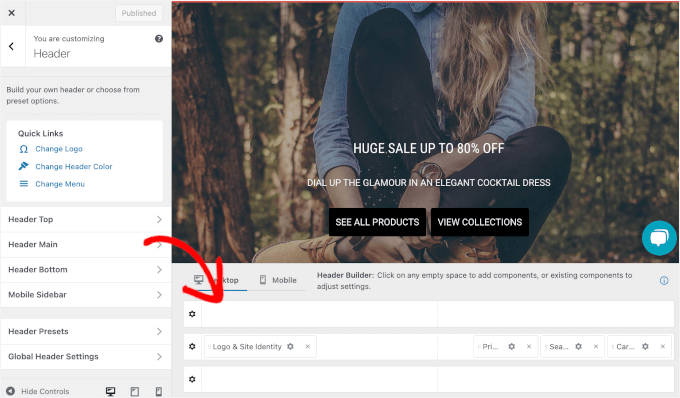This screenshot has width=680, height=398.
Task: Click the Header Builder info icon
Action: [664, 281]
